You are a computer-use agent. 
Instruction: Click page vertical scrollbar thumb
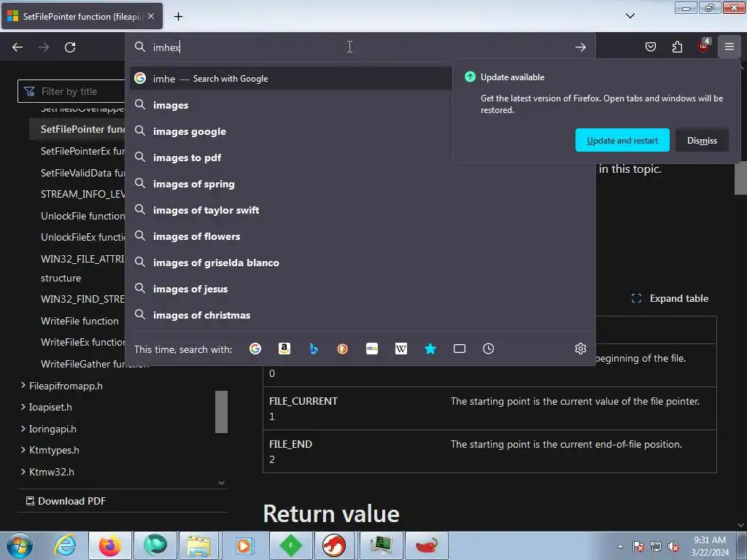tap(740, 179)
